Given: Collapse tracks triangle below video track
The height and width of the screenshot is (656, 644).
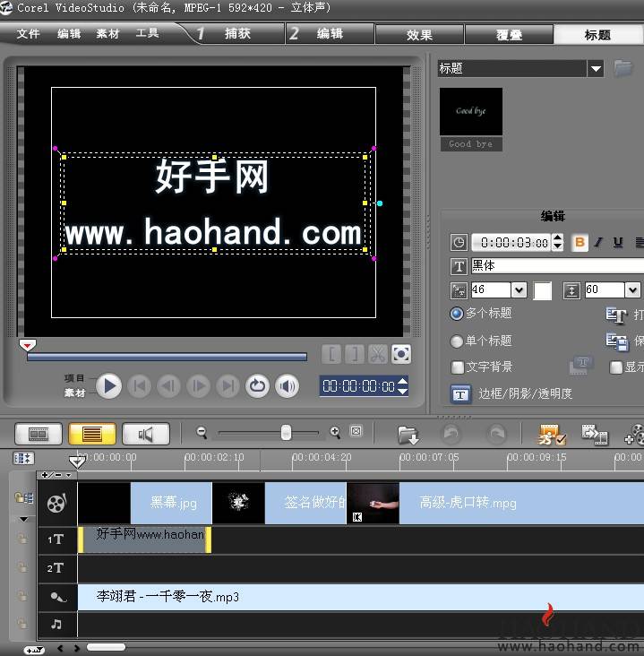Looking at the screenshot, I should click(x=24, y=519).
